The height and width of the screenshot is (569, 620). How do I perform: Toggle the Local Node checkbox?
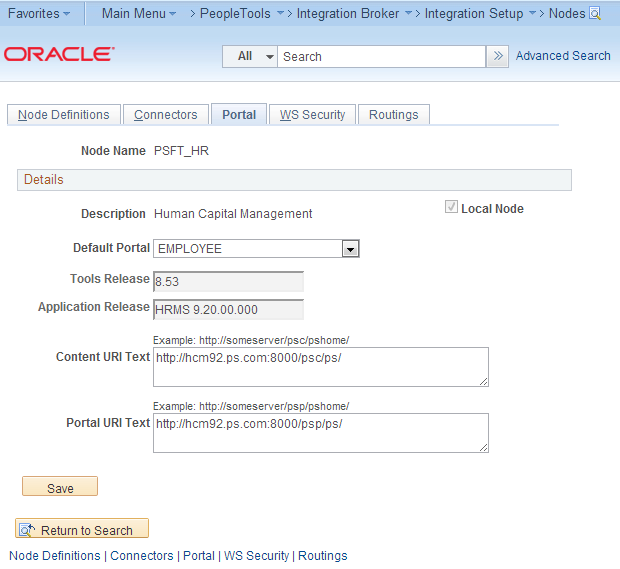click(451, 207)
